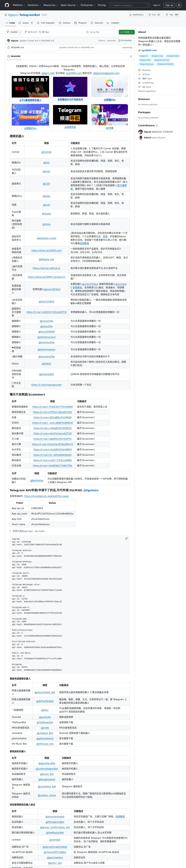View the 0 Tags link
Image resolution: width=186 pixels, height=868 pixels.
(44, 32)
